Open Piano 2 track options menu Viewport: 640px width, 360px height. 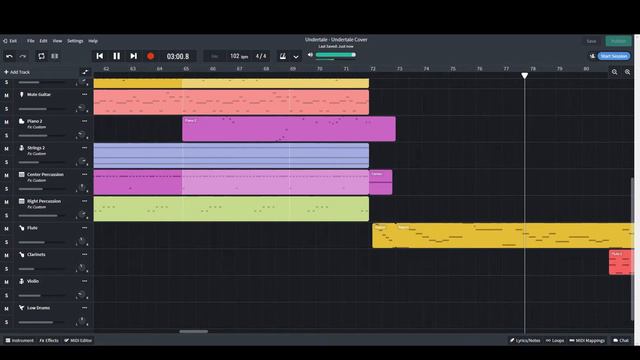coord(84,121)
